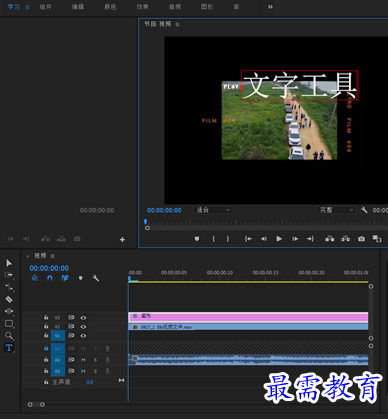Toggle linked selection in timeline
Viewport: 388px width, 419px height.
pos(65,278)
